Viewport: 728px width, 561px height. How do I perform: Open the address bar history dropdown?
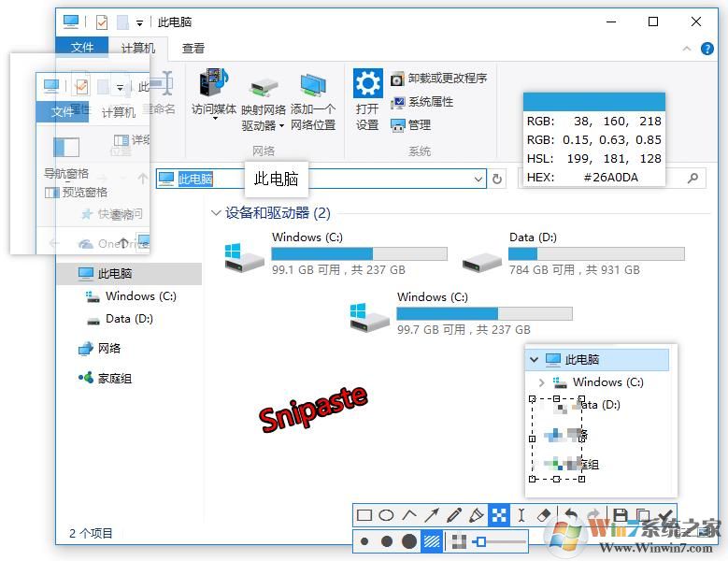(478, 179)
